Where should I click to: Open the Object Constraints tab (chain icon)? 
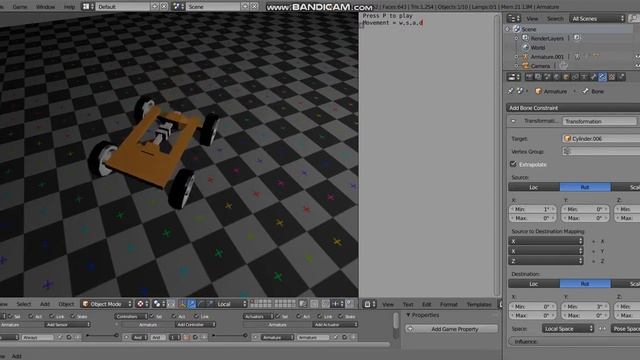pos(575,77)
